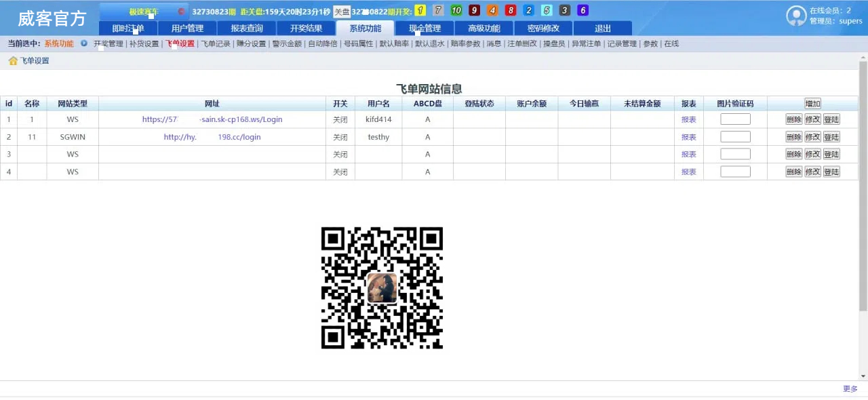Click the home icon beside 飞单设置
Viewport: 868px width, 400px height.
pos(13,61)
